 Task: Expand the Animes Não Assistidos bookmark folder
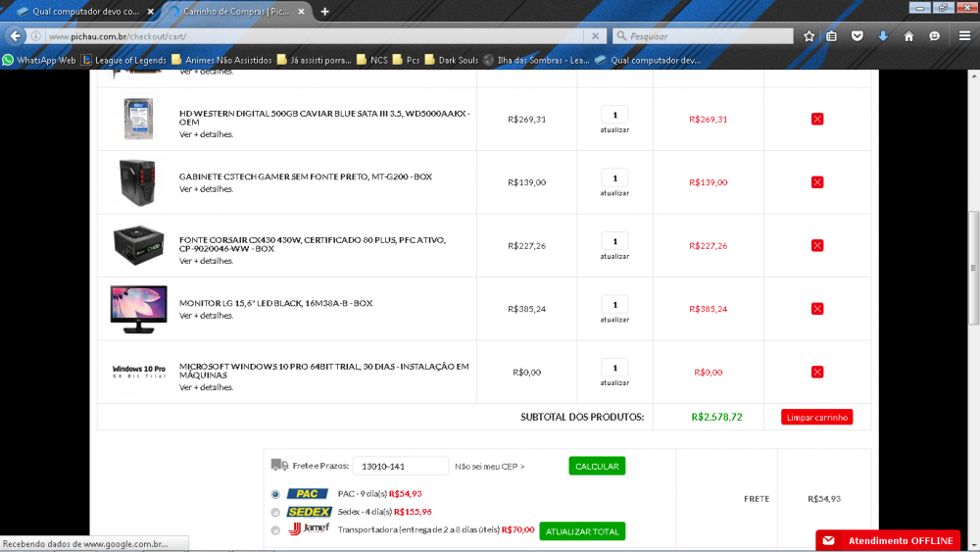tap(221, 60)
